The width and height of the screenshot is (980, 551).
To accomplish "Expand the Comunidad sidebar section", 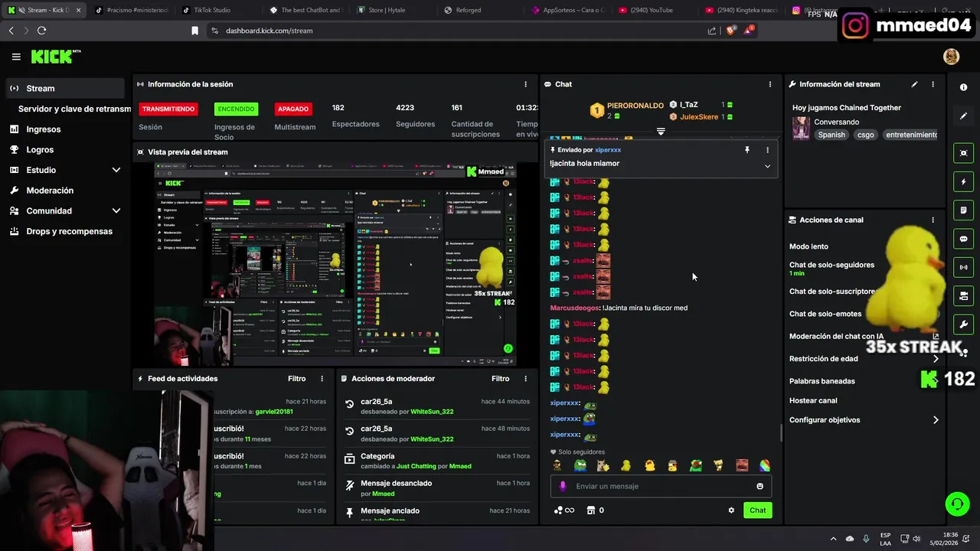I will point(116,210).
